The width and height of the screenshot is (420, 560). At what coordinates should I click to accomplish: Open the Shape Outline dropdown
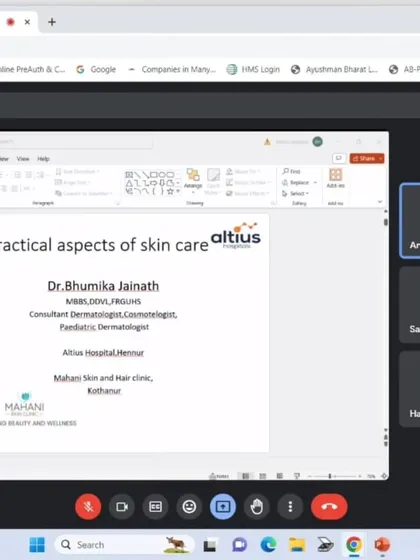pos(248,182)
